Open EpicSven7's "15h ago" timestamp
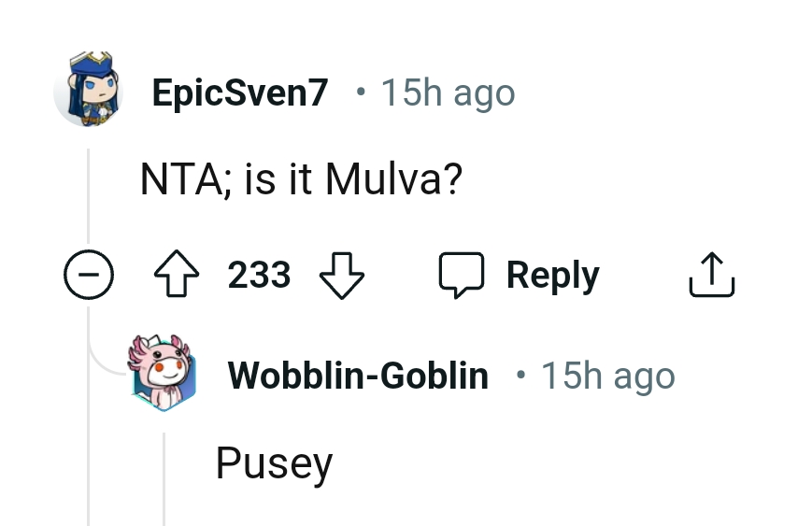 click(x=448, y=92)
